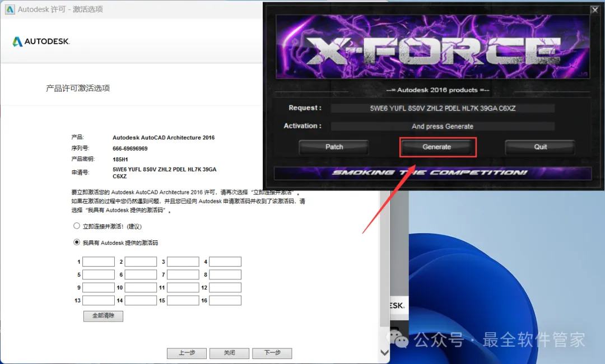Image resolution: width=605 pixels, height=364 pixels.
Task: Select 我具有 Autodesk 提供的激活码 radio option
Action: click(x=77, y=242)
